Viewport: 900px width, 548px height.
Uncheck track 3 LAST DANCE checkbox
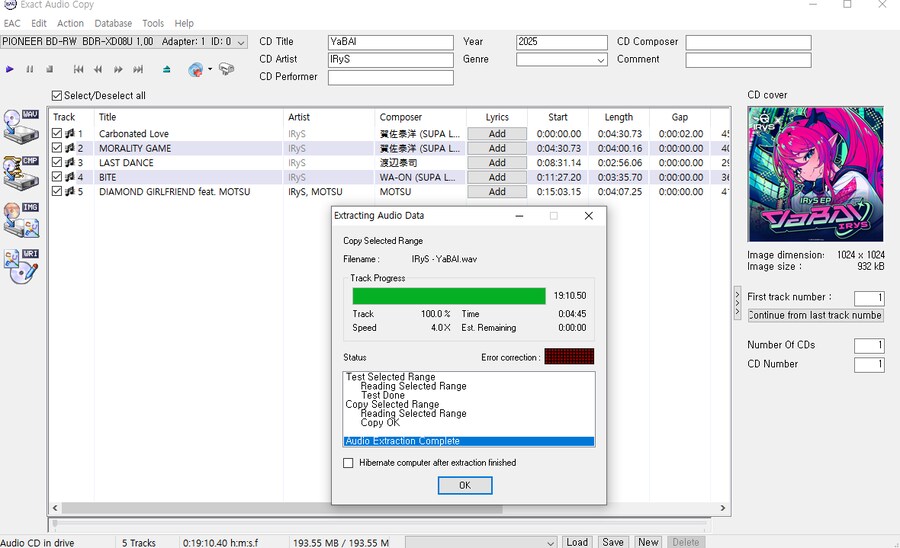point(57,162)
